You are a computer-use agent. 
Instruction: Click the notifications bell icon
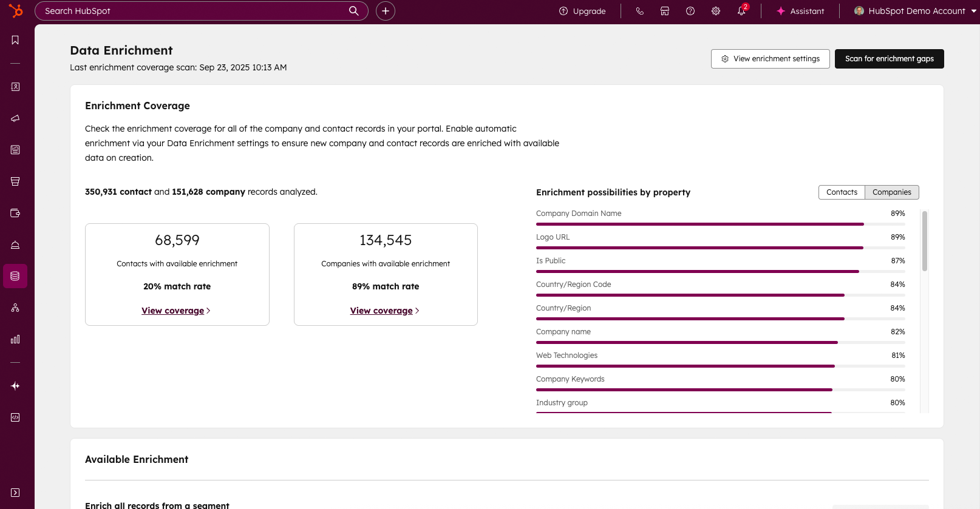[741, 11]
